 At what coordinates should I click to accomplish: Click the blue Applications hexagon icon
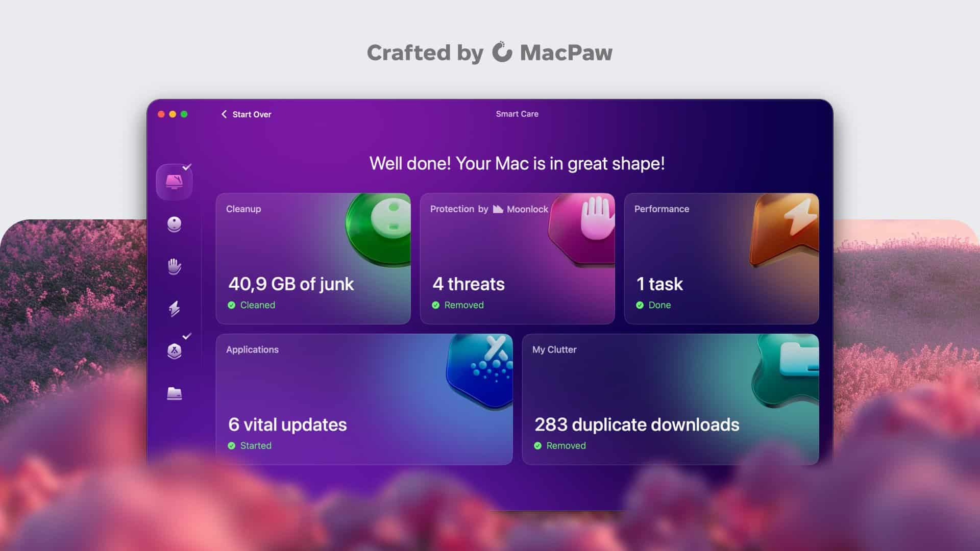coord(480,371)
